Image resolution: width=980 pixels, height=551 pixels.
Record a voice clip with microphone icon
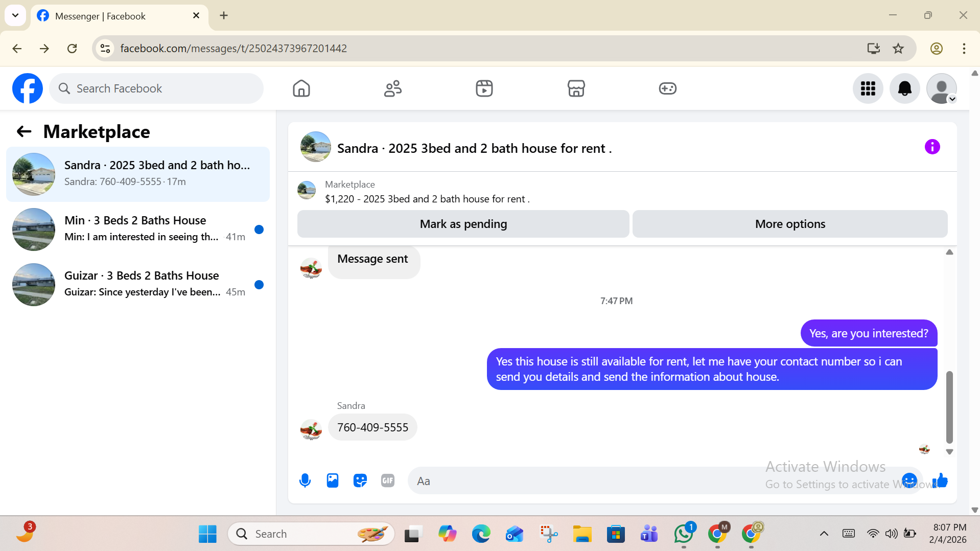pyautogui.click(x=305, y=480)
